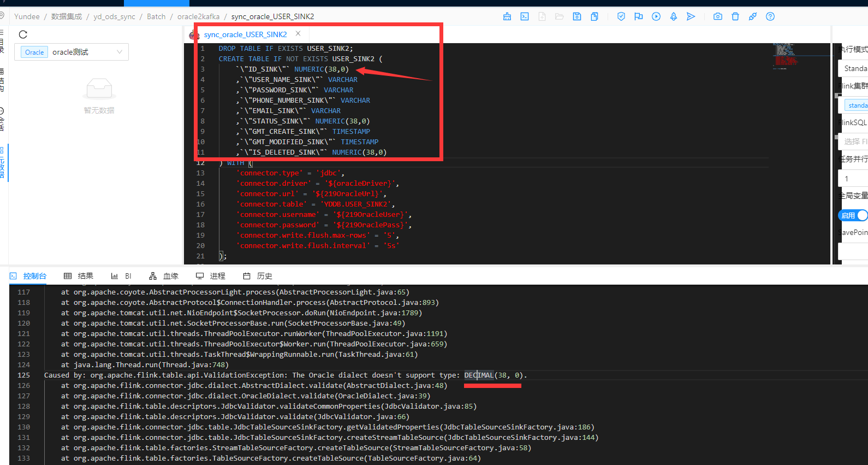The image size is (868, 465).
Task: Click NioEndpoint$SocketProcessor.doRun console line 119
Action: click(x=241, y=313)
